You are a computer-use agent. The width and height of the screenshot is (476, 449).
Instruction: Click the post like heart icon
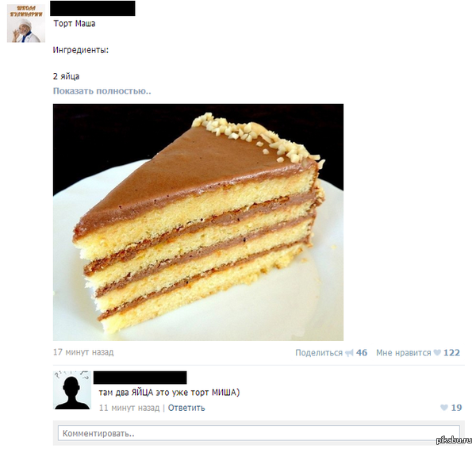437,352
